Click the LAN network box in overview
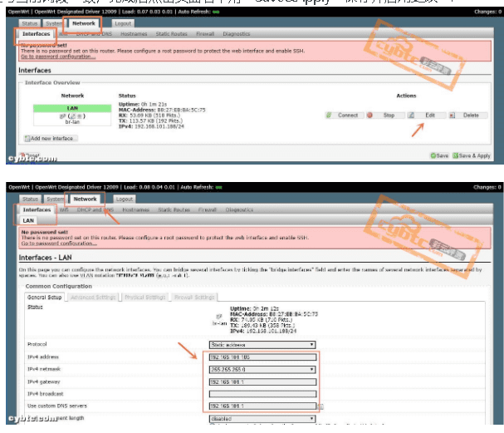Viewport: 504px width, 433px height. point(72,115)
